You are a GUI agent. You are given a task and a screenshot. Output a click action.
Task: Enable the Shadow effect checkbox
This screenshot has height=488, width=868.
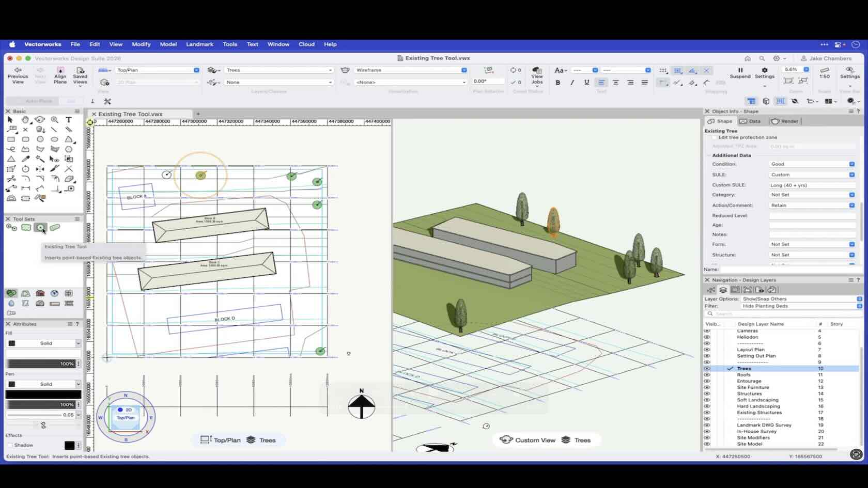tap(10, 445)
